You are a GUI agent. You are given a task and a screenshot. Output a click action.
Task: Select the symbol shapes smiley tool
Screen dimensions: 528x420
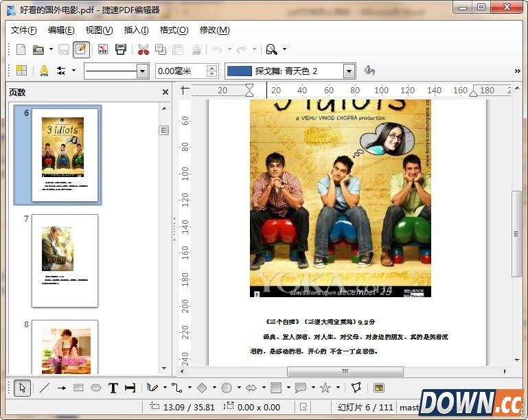(227, 388)
